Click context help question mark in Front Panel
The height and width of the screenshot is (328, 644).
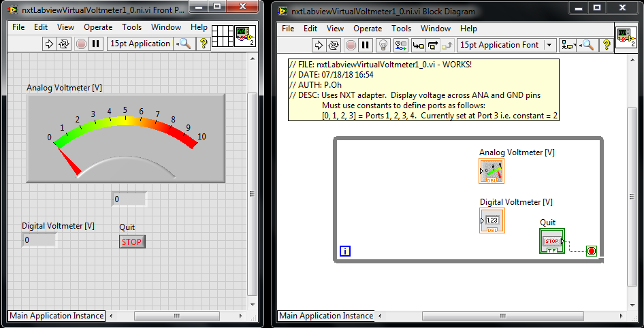(202, 44)
